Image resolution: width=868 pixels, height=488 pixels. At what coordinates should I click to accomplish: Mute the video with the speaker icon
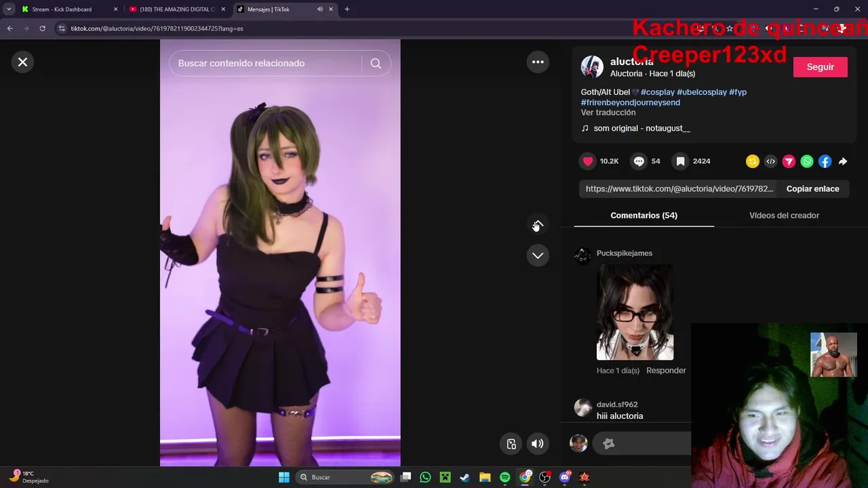(x=537, y=444)
